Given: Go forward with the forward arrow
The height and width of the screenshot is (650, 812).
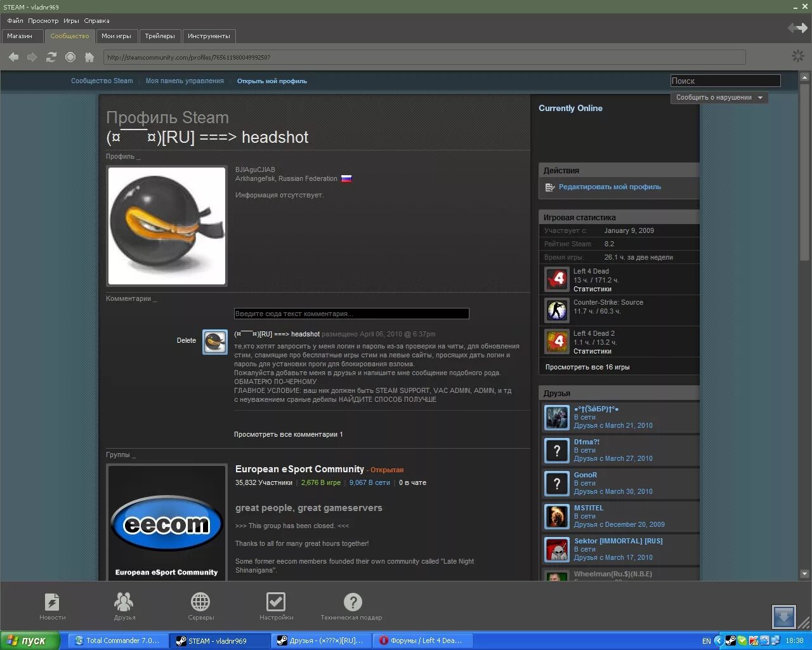Looking at the screenshot, I should tap(32, 57).
